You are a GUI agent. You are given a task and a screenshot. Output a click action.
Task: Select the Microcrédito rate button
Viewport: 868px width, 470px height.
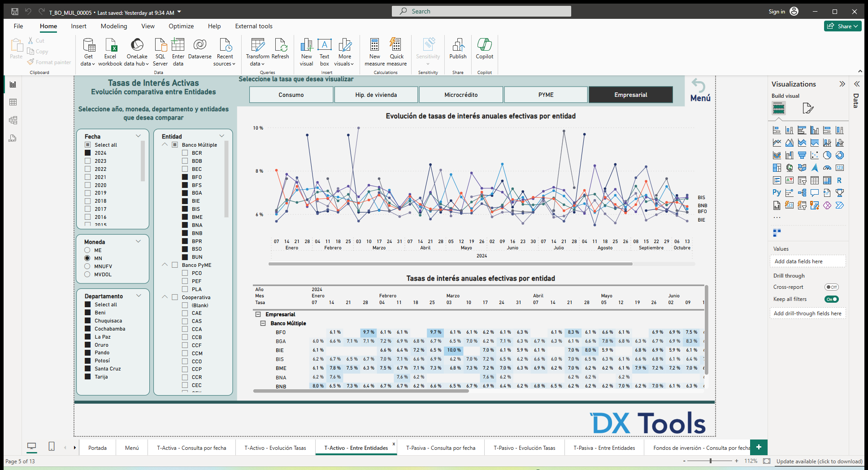(461, 95)
